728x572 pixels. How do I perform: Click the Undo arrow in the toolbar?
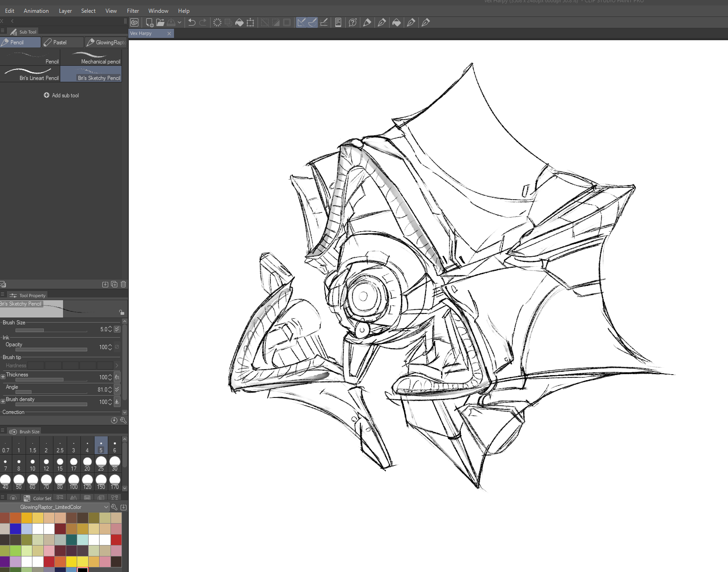[x=192, y=22]
